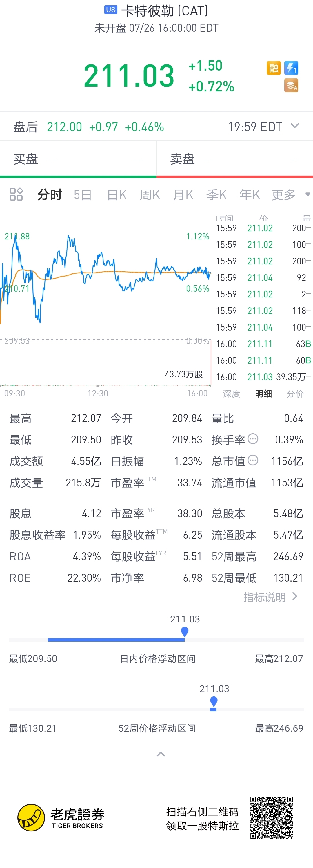Select the 深度 depth tab
This screenshot has width=313, height=868.
click(x=232, y=394)
